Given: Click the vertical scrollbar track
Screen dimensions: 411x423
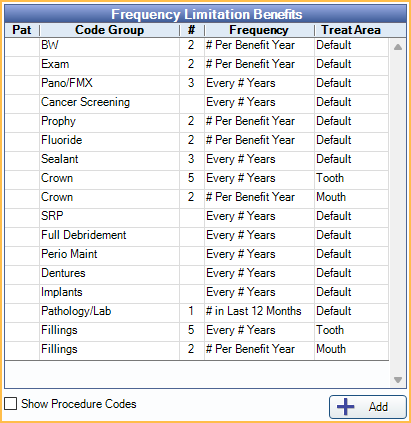Looking at the screenshot, I should [x=398, y=213].
